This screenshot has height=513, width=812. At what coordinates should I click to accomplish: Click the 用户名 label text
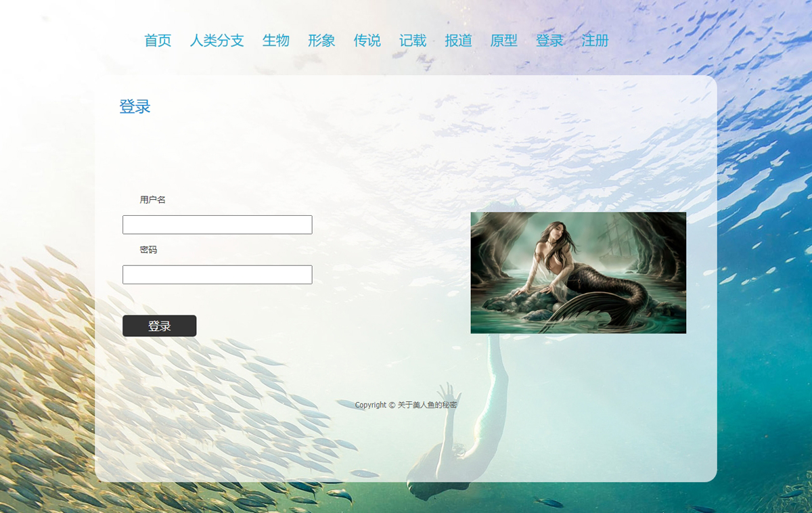(153, 200)
